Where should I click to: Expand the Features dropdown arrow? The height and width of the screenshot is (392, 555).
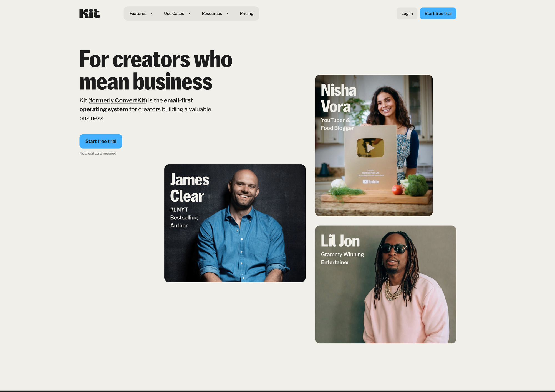coord(152,14)
